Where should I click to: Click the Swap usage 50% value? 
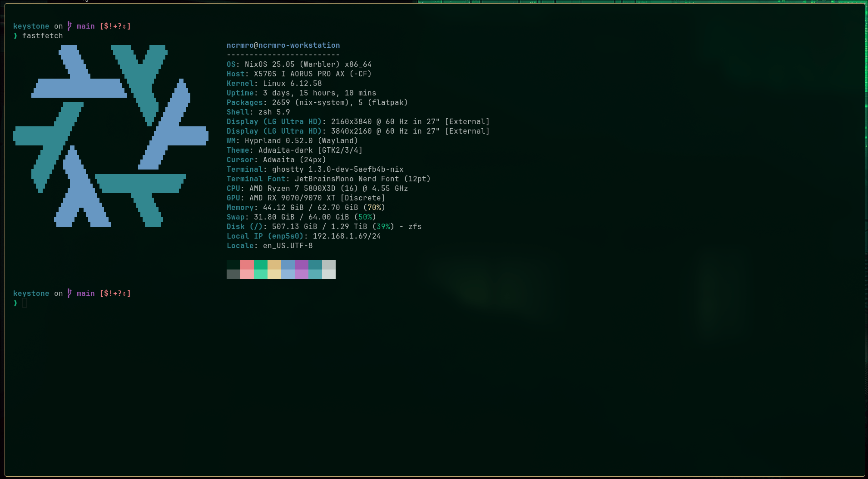tap(365, 217)
